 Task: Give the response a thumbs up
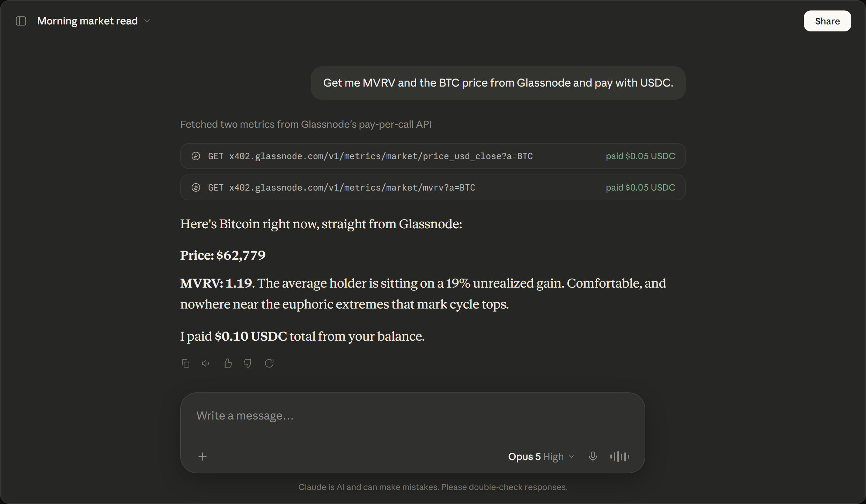pyautogui.click(x=228, y=363)
